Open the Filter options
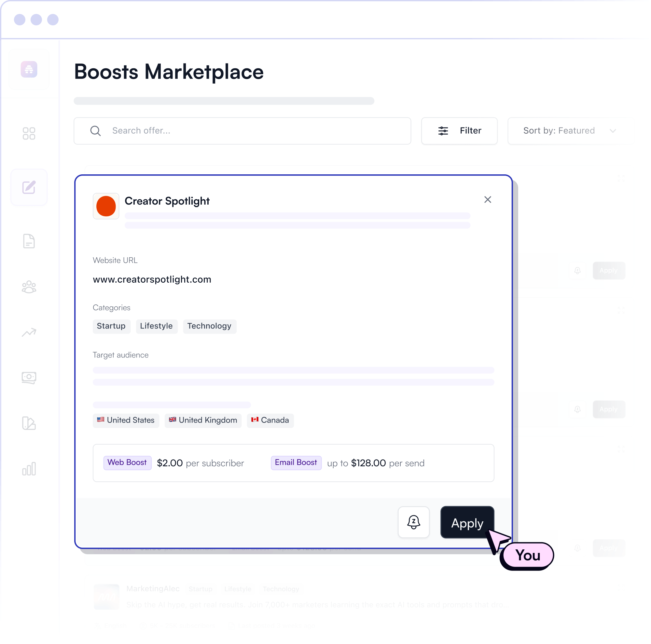651x644 pixels. click(x=460, y=131)
